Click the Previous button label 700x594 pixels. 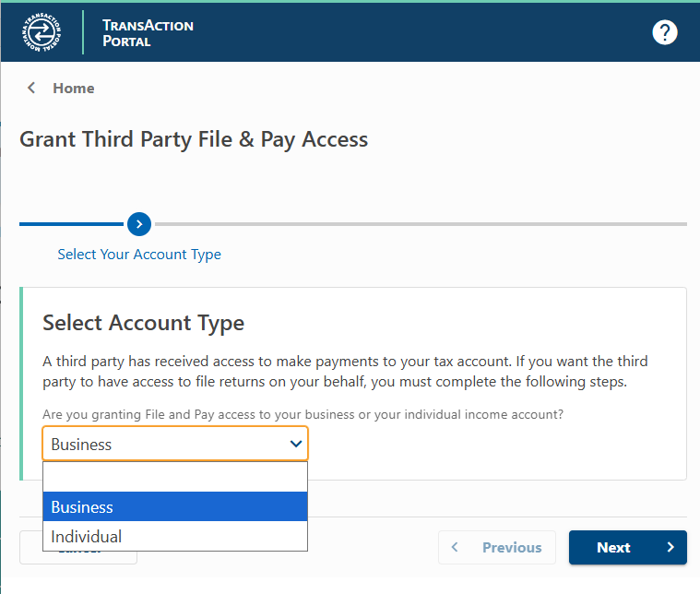[x=510, y=548]
